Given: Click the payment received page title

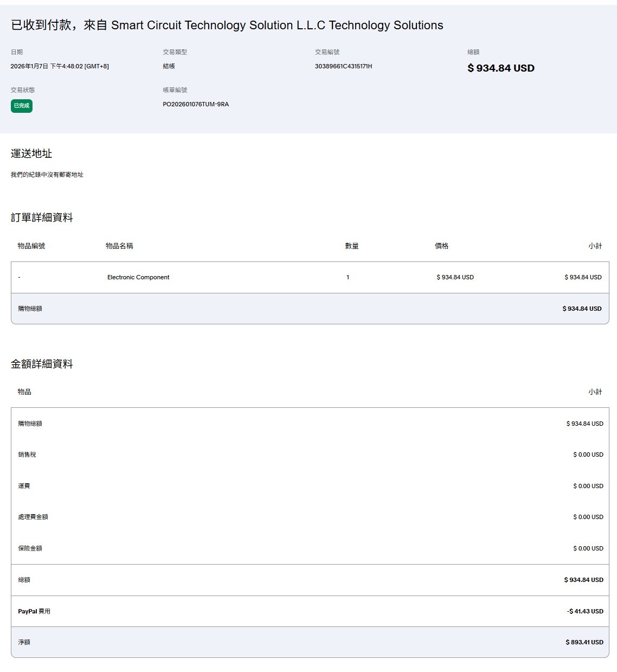Looking at the screenshot, I should point(227,25).
